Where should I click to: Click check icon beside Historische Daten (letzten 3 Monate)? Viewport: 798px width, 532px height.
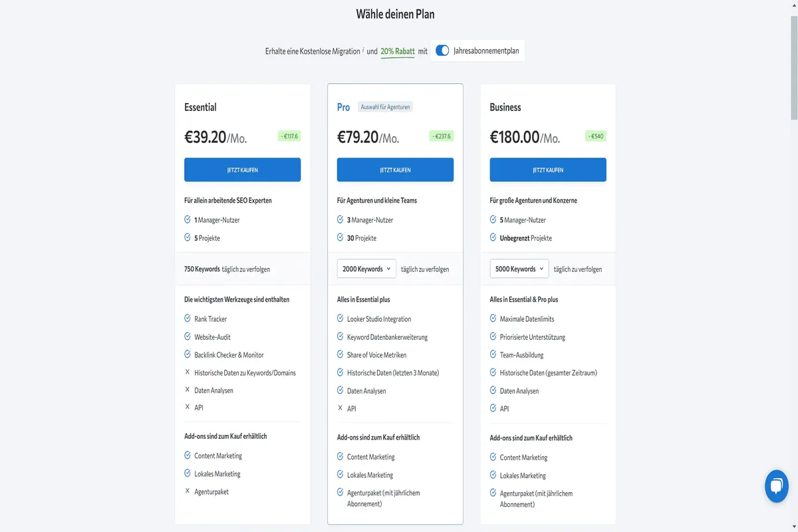click(340, 372)
